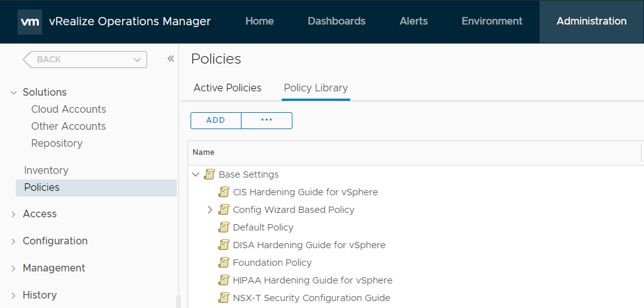Click the CIS Hardening Guide policy icon
This screenshot has height=308, width=644.
pyautogui.click(x=223, y=192)
